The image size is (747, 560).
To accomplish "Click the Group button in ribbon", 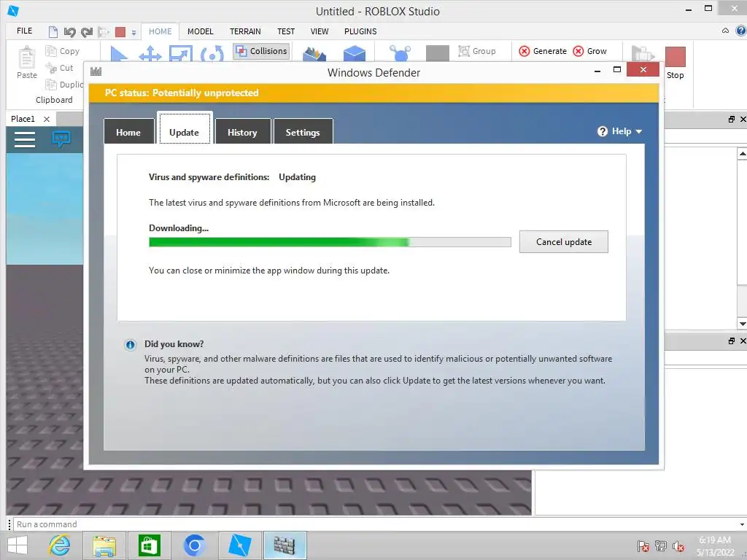I will click(x=477, y=51).
